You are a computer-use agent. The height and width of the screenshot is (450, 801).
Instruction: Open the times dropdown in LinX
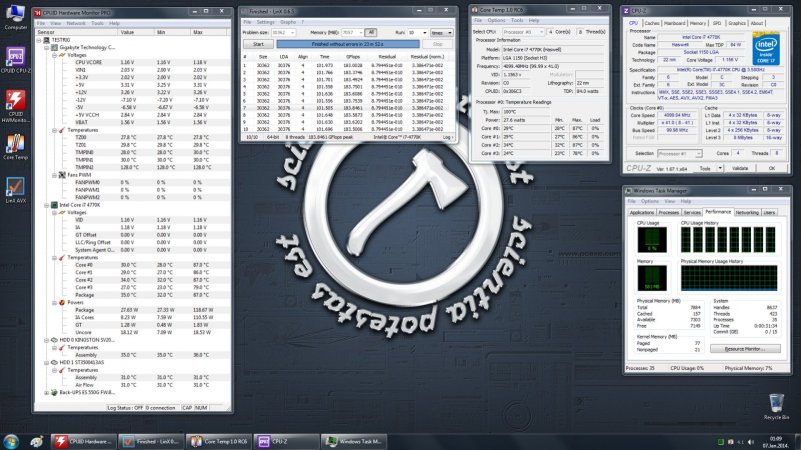point(450,33)
